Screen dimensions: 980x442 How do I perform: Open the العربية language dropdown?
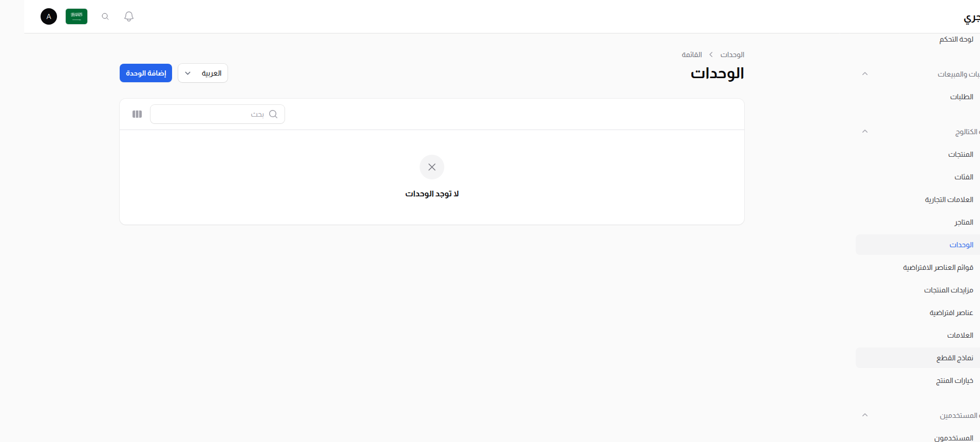click(x=202, y=73)
